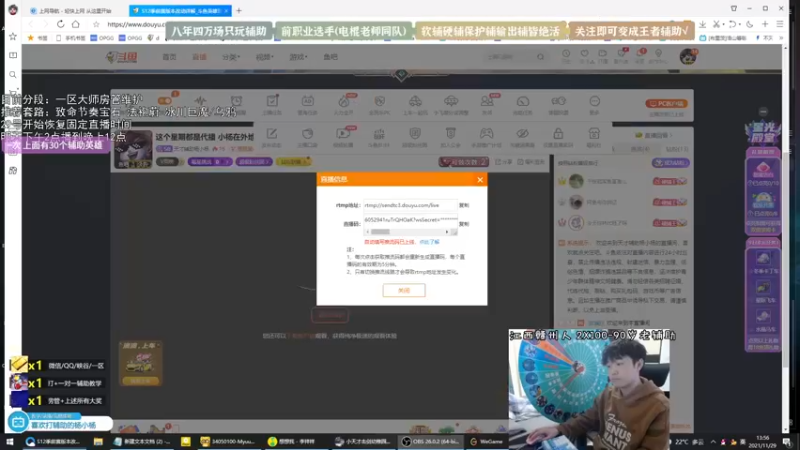Copy the rtmp地址 with its 复制 button
Image resolution: width=800 pixels, height=450 pixels.
pyautogui.click(x=464, y=205)
